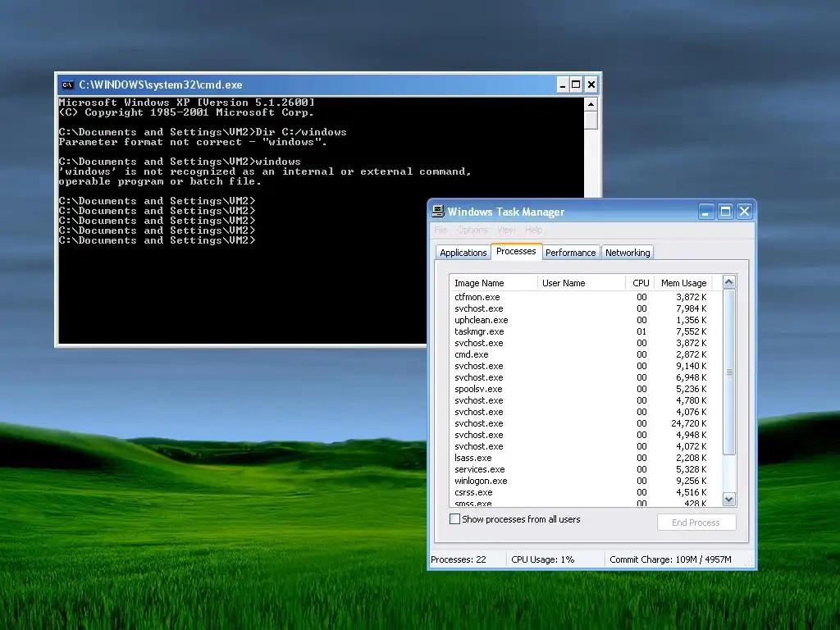840x630 pixels.
Task: Click the CPU Usage: 1% status entry
Action: (543, 559)
